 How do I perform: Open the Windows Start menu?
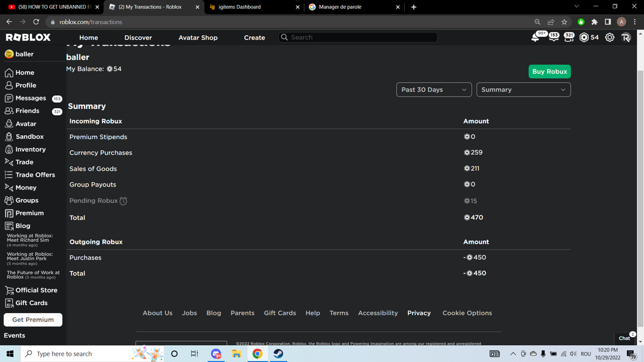[10, 354]
